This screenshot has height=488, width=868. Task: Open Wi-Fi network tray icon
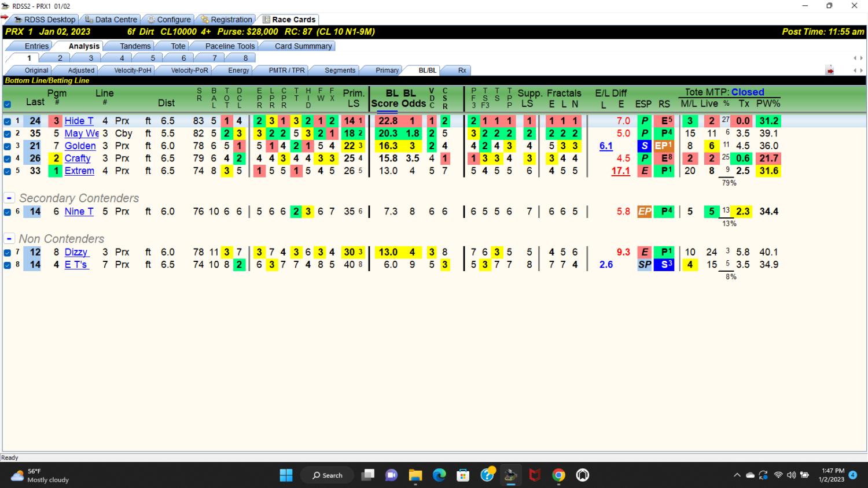[778, 475]
